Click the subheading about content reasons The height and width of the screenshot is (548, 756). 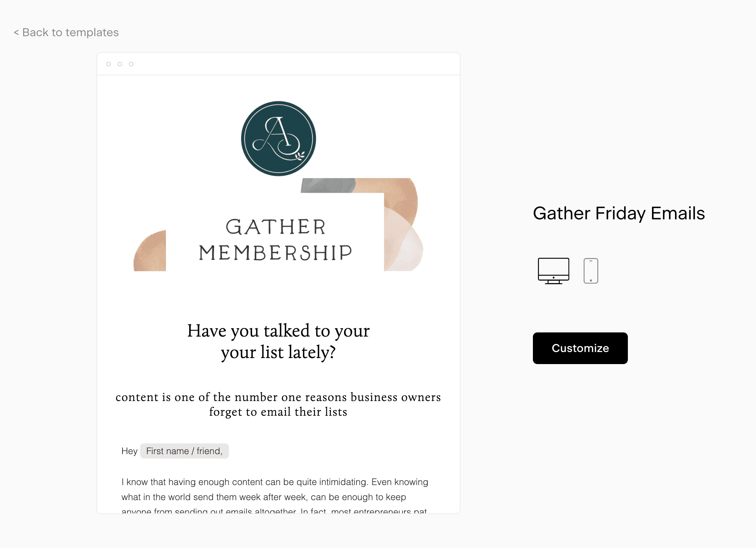[278, 404]
